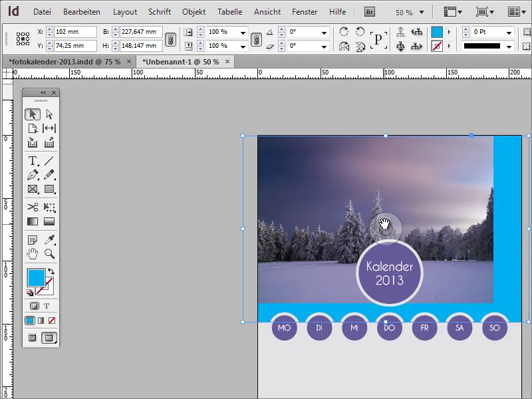Select the Direct Selection tool (white arrow)
532x399 pixels.
49,114
